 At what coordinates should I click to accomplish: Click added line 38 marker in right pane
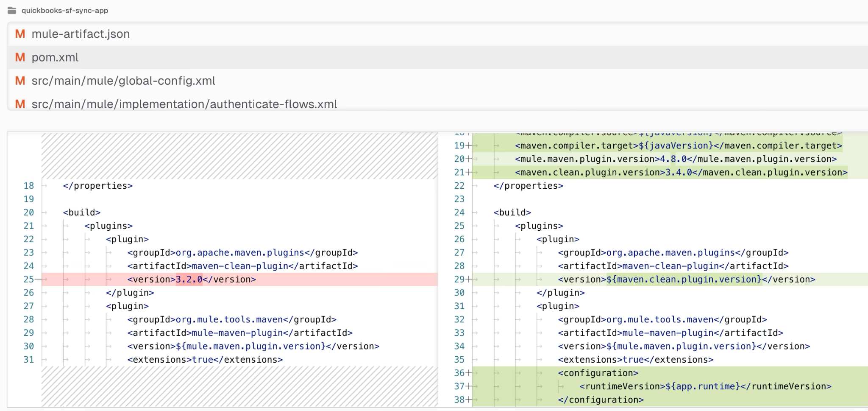469,400
